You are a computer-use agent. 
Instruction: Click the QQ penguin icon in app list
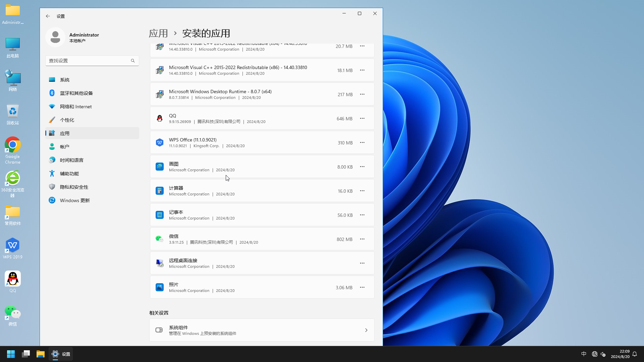point(160,118)
